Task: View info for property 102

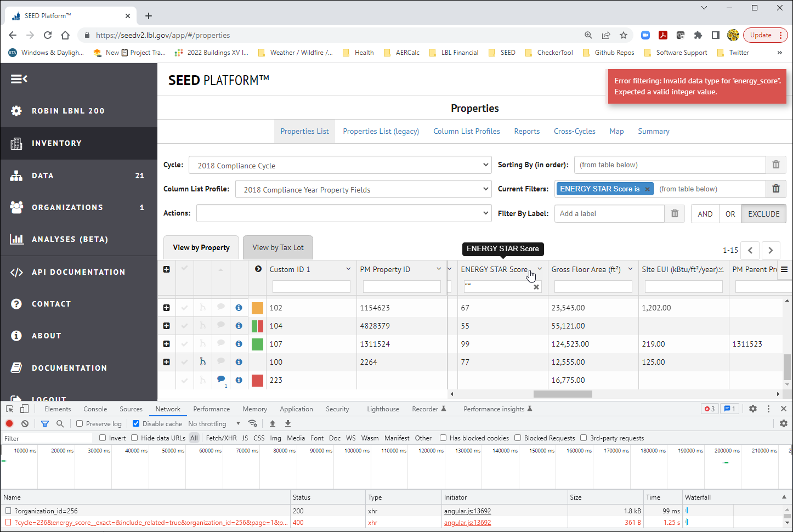Action: [239, 308]
